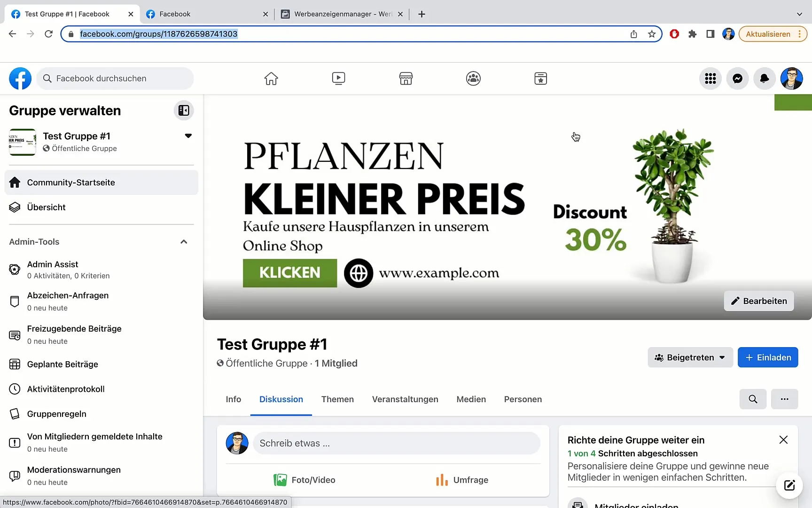This screenshot has height=508, width=812.
Task: Open the red shield extension icon
Action: click(674, 34)
